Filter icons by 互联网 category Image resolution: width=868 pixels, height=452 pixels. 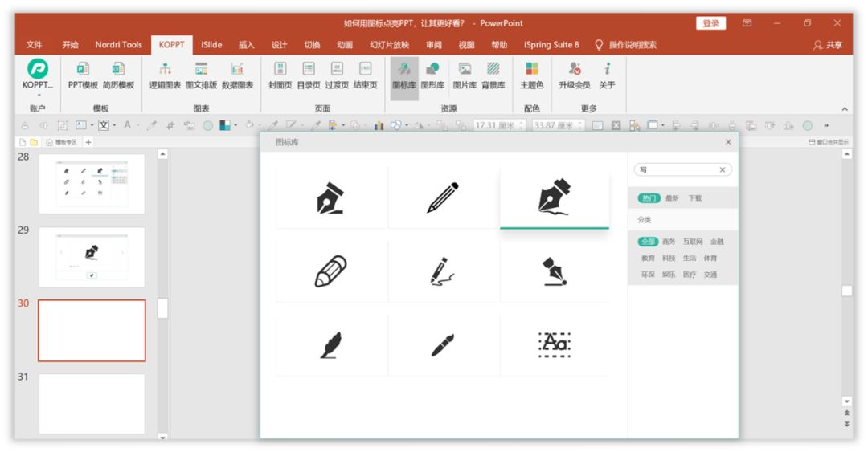(x=693, y=242)
